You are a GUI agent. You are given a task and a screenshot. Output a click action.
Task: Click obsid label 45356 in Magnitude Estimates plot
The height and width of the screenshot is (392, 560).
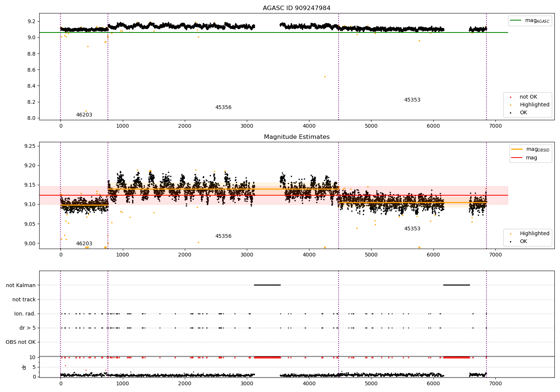[223, 236]
